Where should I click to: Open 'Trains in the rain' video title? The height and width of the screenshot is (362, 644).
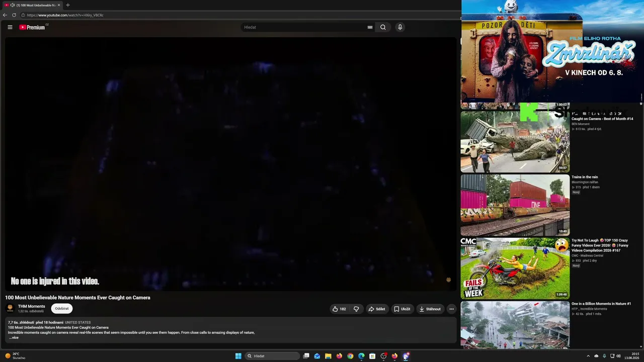click(x=585, y=177)
